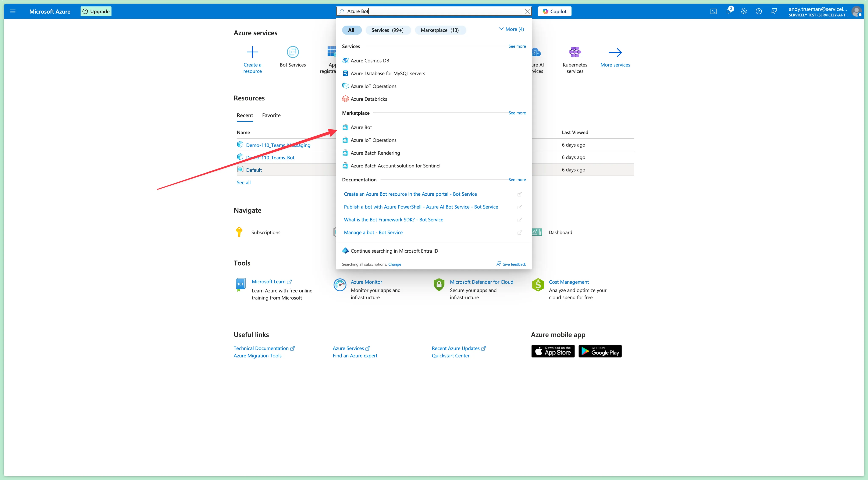Open 'Publish a bot with Azure PowerShell' link

click(421, 207)
